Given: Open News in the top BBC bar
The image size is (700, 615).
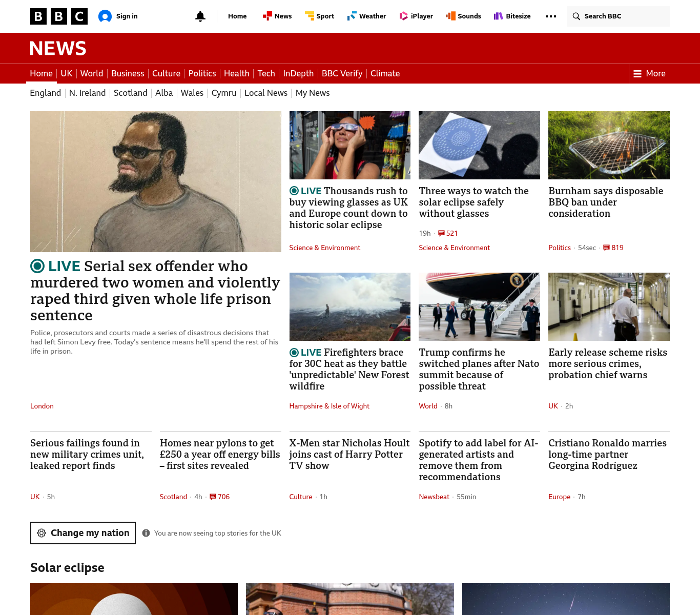Looking at the screenshot, I should click(277, 16).
